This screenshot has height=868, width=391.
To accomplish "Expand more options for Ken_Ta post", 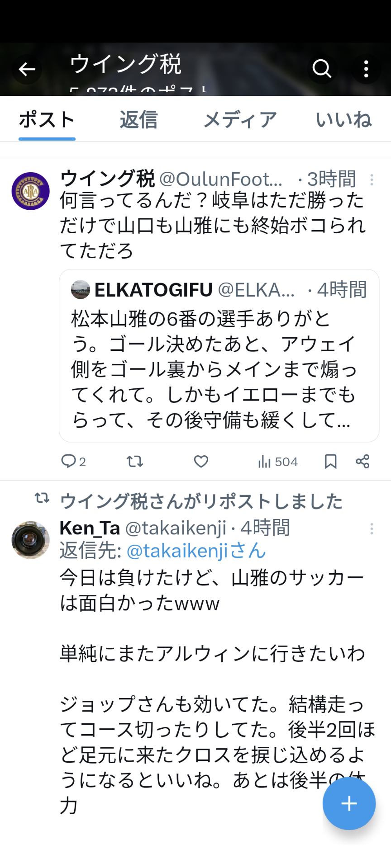I will [372, 529].
